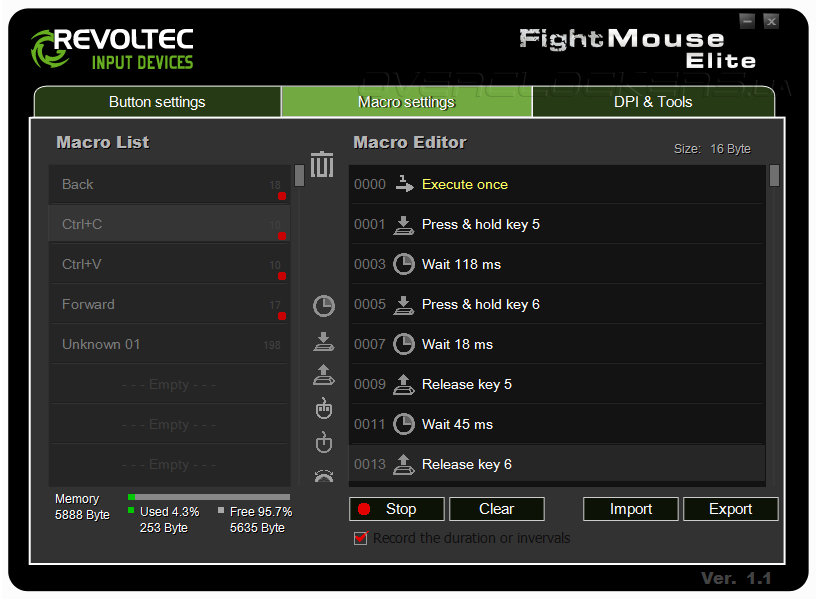The height and width of the screenshot is (599, 816).
Task: Select the Forward macro entry
Action: click(x=170, y=304)
